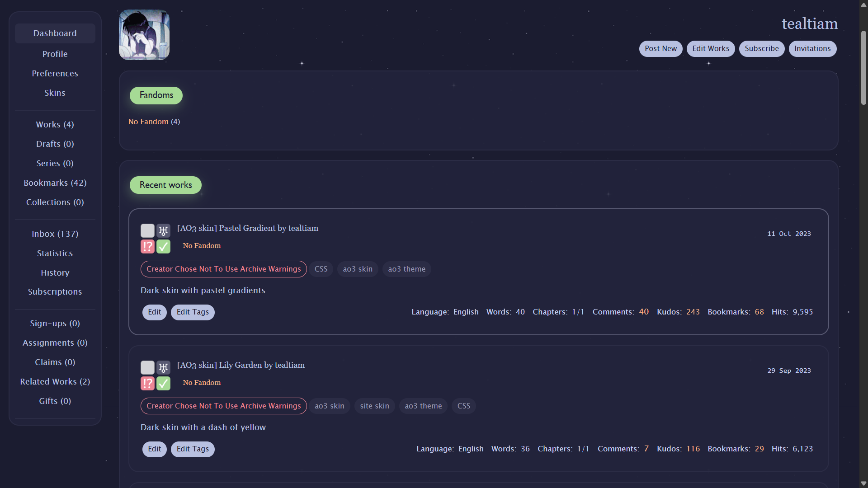Open Preferences from the sidebar

coord(55,74)
